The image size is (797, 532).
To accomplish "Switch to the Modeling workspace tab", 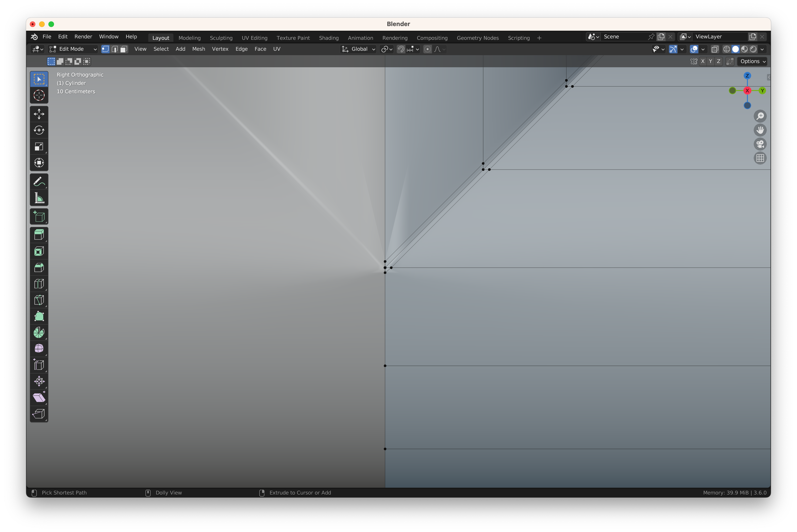I will point(190,38).
